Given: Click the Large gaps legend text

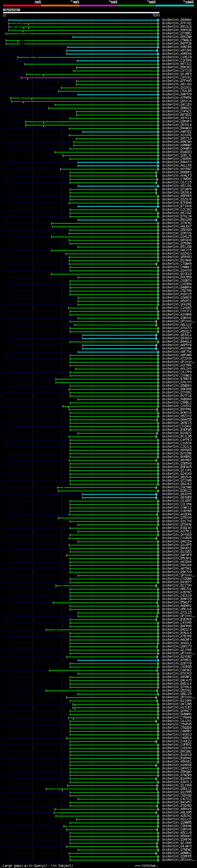Looking at the screenshot, I should [x=38, y=865].
